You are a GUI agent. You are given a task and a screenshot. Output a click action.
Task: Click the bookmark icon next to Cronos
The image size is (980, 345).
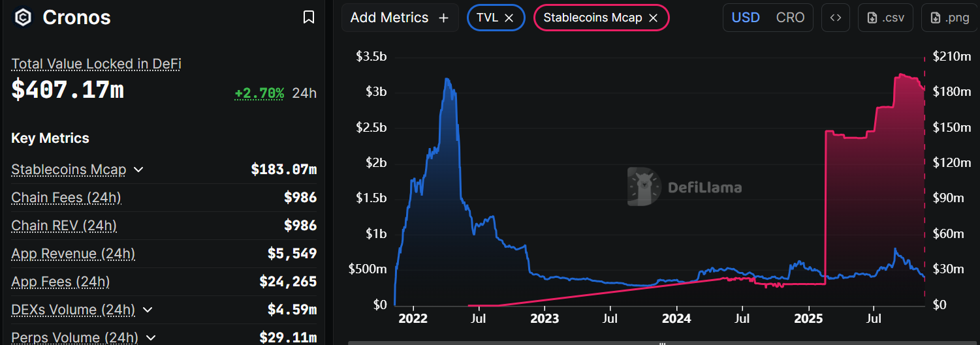(x=309, y=18)
